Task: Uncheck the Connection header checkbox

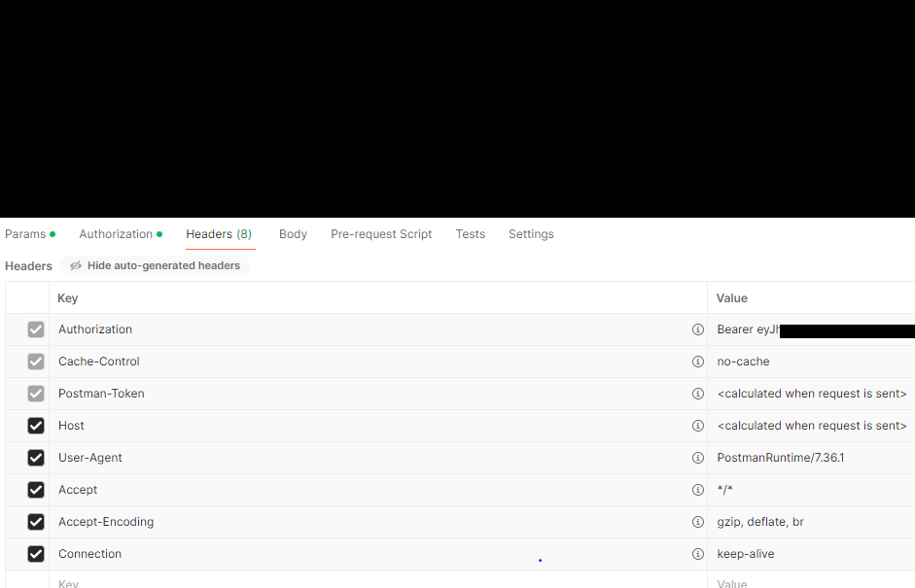Action: click(x=36, y=554)
